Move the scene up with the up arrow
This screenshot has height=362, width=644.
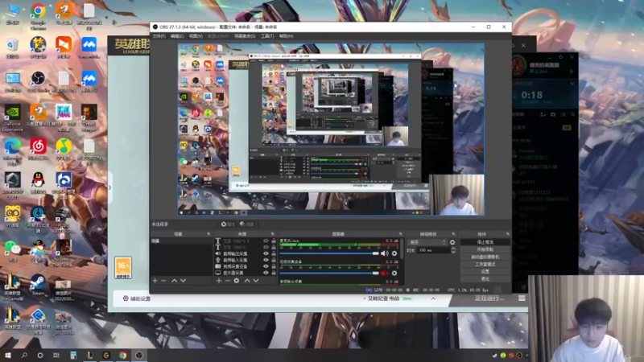(x=174, y=281)
